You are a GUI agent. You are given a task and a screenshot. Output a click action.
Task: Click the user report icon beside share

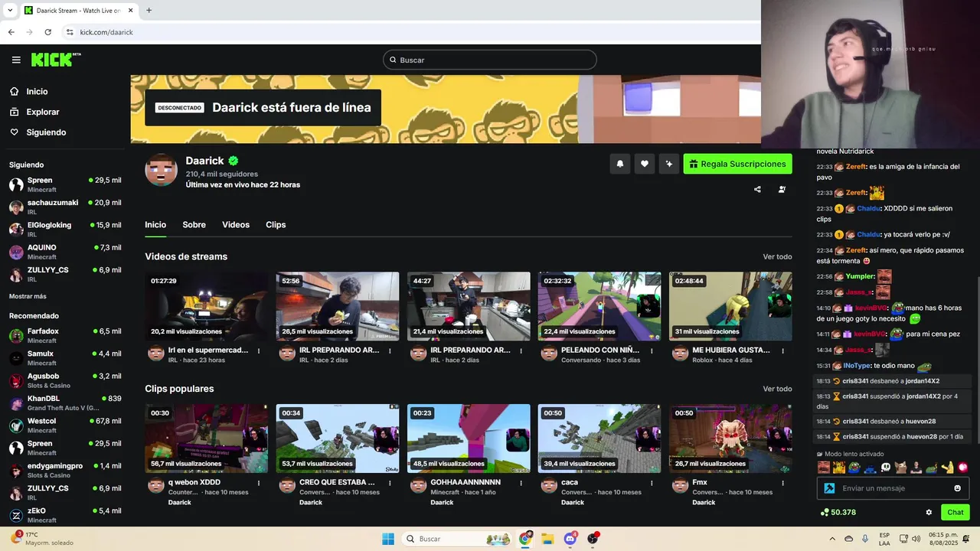pos(782,189)
